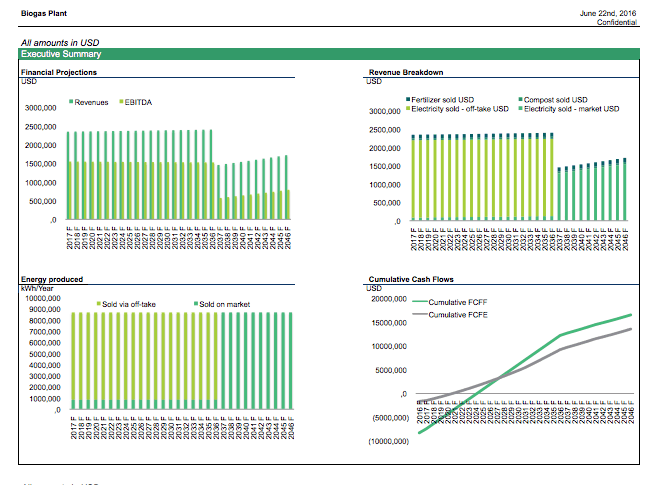
Task: Click '7000,000' axis value in Energy produced
Action: [45, 332]
